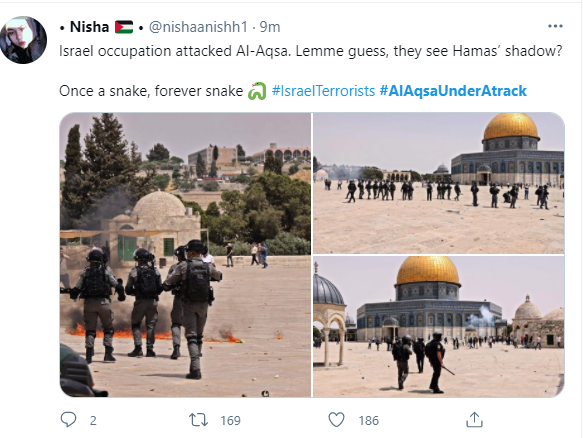Click the retweet count 169

point(231,421)
